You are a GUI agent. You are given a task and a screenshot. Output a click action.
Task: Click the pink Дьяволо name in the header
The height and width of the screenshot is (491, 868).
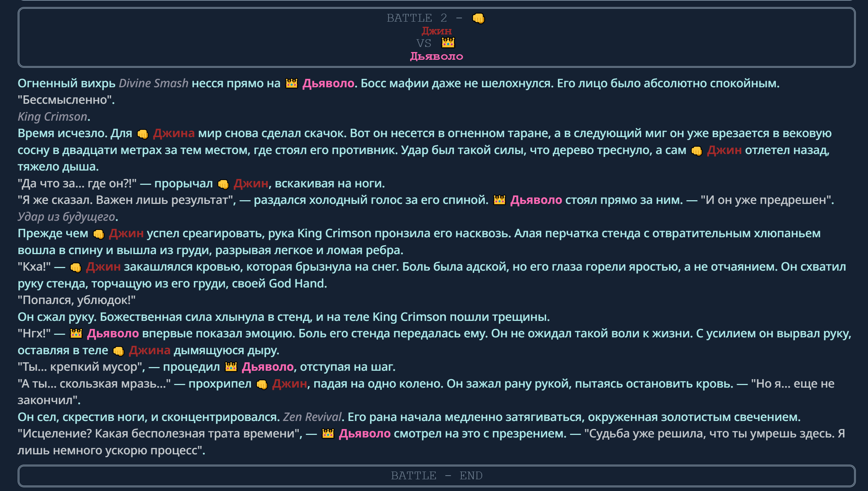[436, 56]
